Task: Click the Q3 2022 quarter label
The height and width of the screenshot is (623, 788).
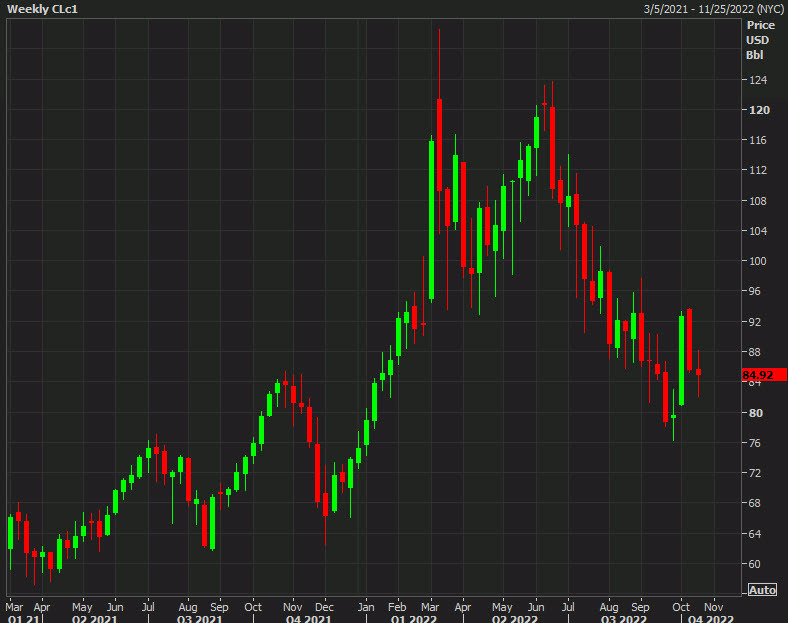Action: (x=624, y=618)
